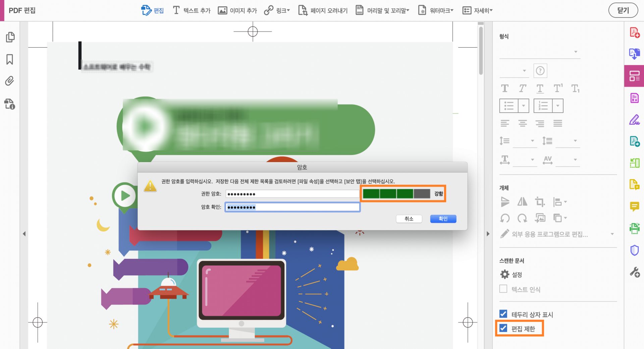Screen dimensions: 644x349
Task: Open Fill & Sign pen tool
Action: tap(634, 120)
